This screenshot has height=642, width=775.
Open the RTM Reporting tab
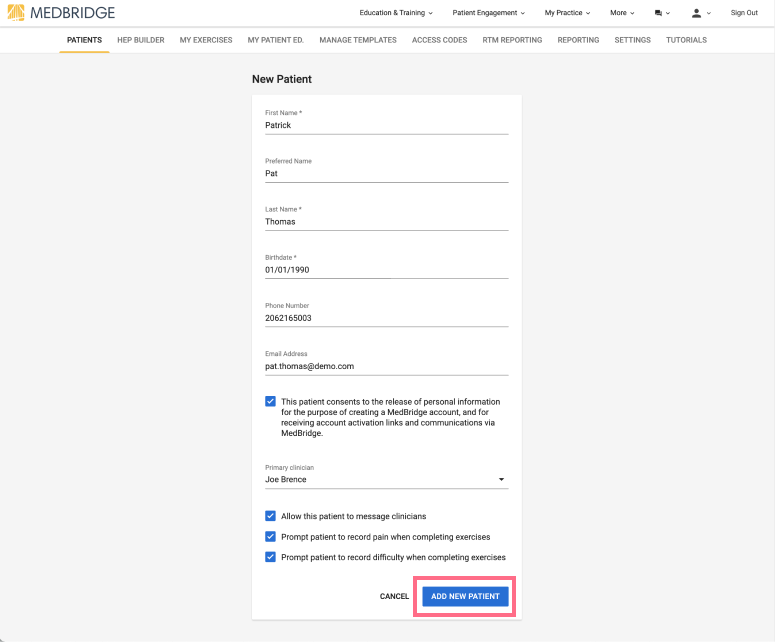[x=512, y=40]
